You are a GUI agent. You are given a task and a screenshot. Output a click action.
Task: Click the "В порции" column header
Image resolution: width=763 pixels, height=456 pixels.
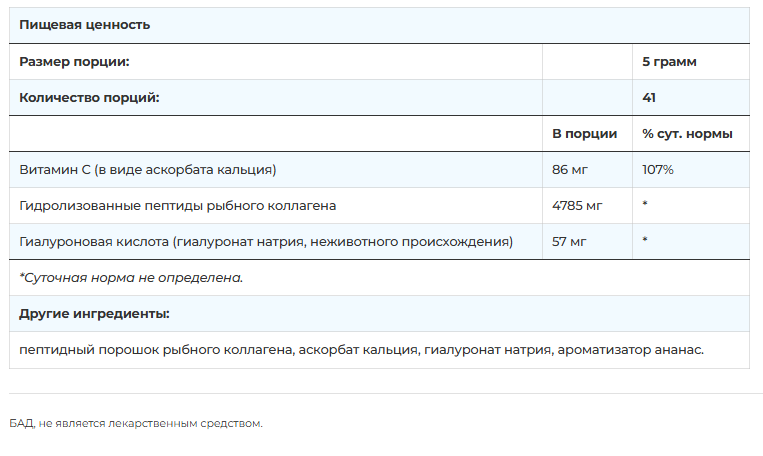(x=584, y=133)
